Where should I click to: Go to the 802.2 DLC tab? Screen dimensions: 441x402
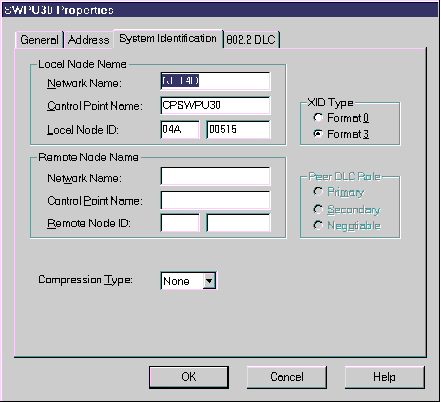click(251, 40)
